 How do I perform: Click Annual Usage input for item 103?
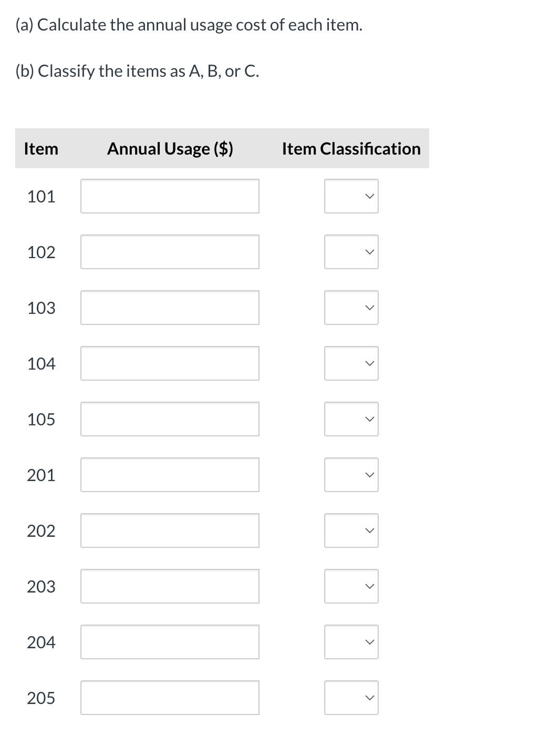170,308
